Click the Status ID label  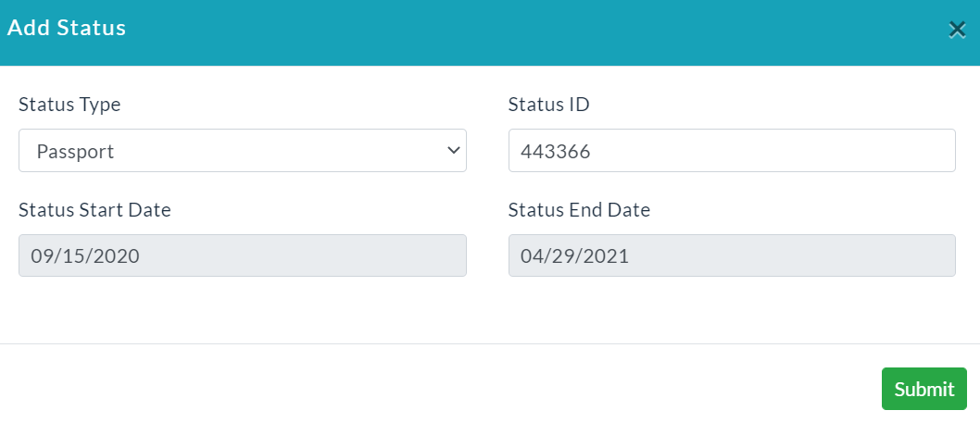(548, 105)
